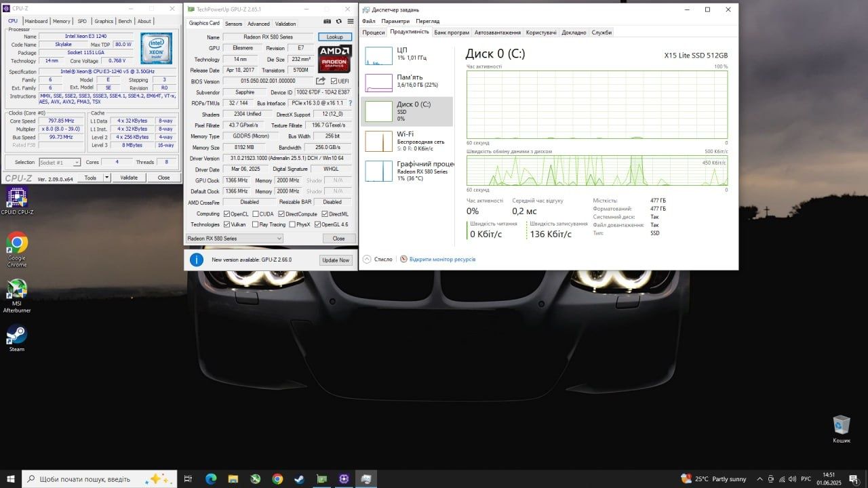This screenshot has width=868, height=488.
Task: Open the Radeon RX 580 Series GPU dropdown
Action: click(x=235, y=239)
